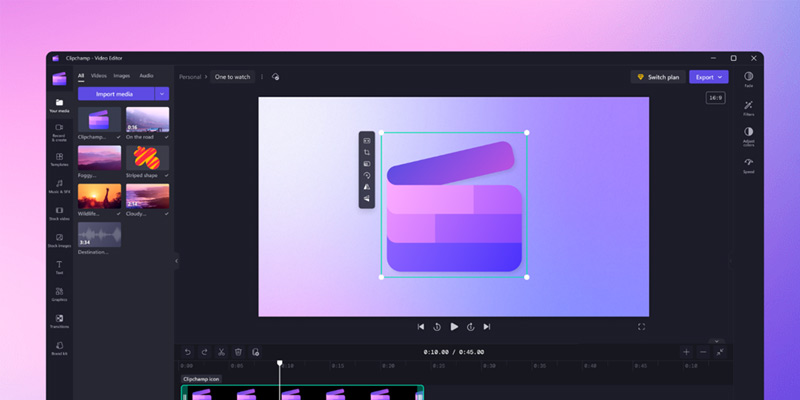Switch to the All media tab

coord(81,76)
